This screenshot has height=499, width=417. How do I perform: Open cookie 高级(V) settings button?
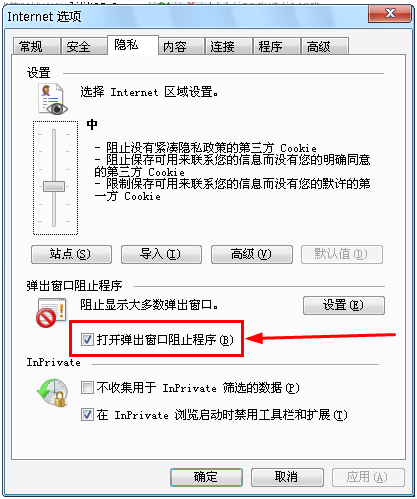pyautogui.click(x=252, y=254)
